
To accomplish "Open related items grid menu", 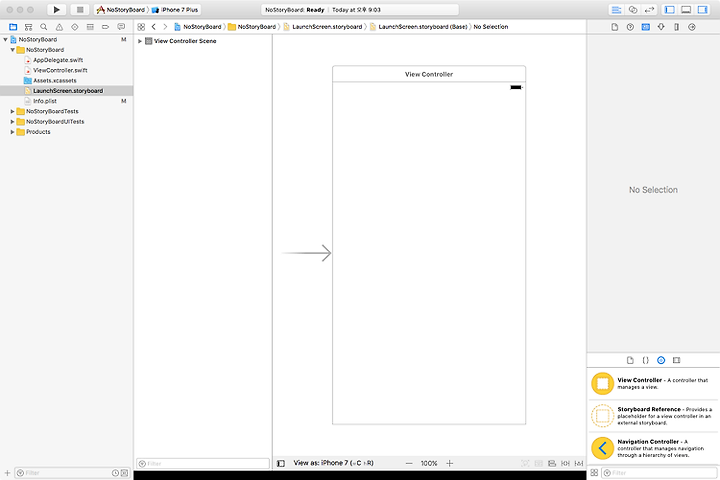I will [141, 27].
